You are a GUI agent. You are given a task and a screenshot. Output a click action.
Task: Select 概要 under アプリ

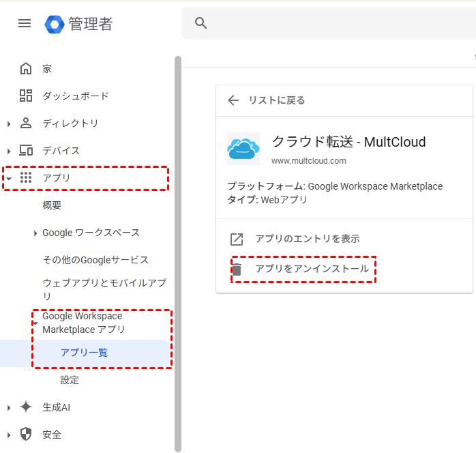52,205
